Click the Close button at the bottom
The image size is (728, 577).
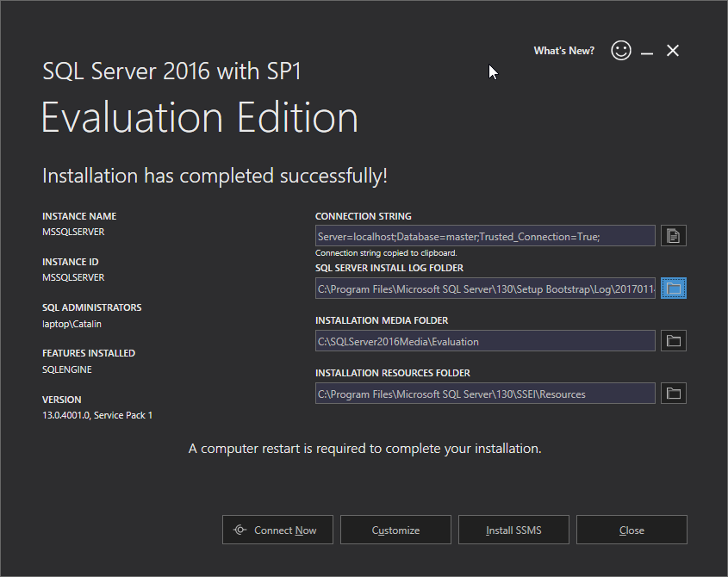coord(632,530)
